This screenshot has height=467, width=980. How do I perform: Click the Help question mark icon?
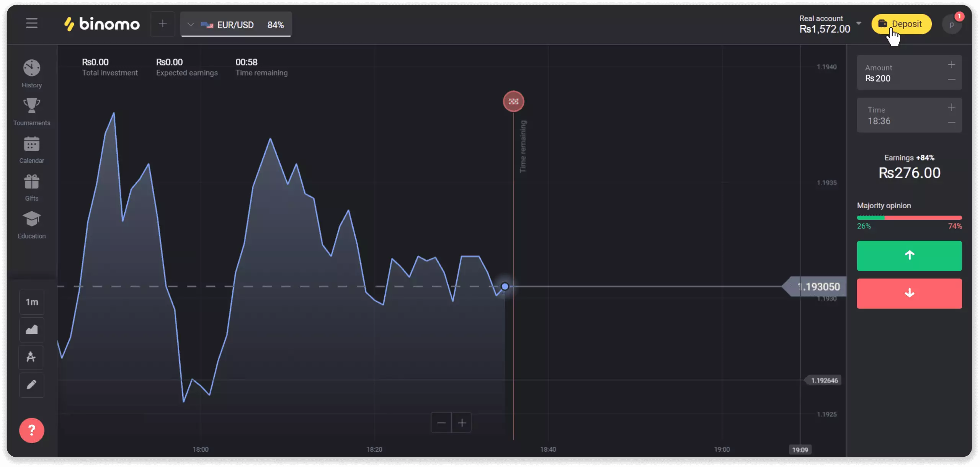click(32, 430)
